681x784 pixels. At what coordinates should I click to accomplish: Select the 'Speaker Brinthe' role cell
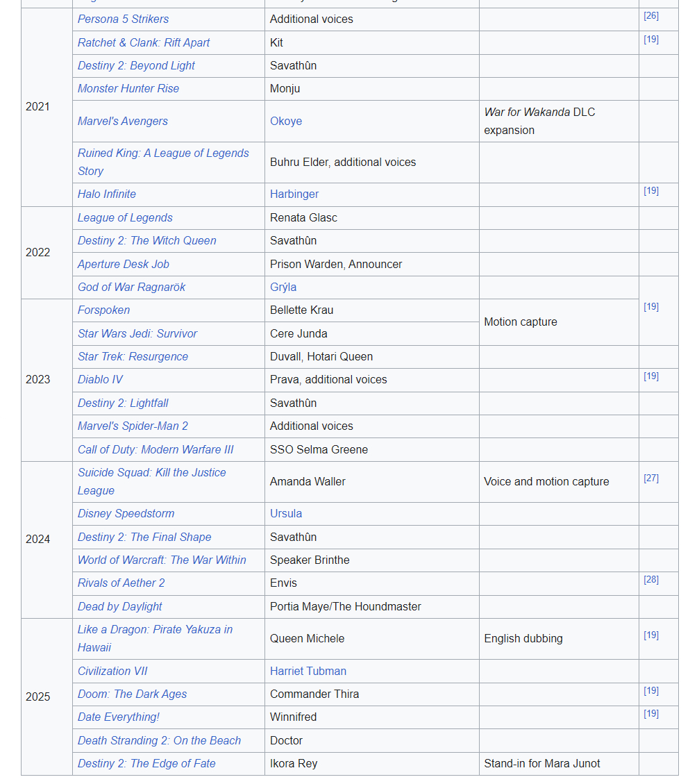point(371,560)
